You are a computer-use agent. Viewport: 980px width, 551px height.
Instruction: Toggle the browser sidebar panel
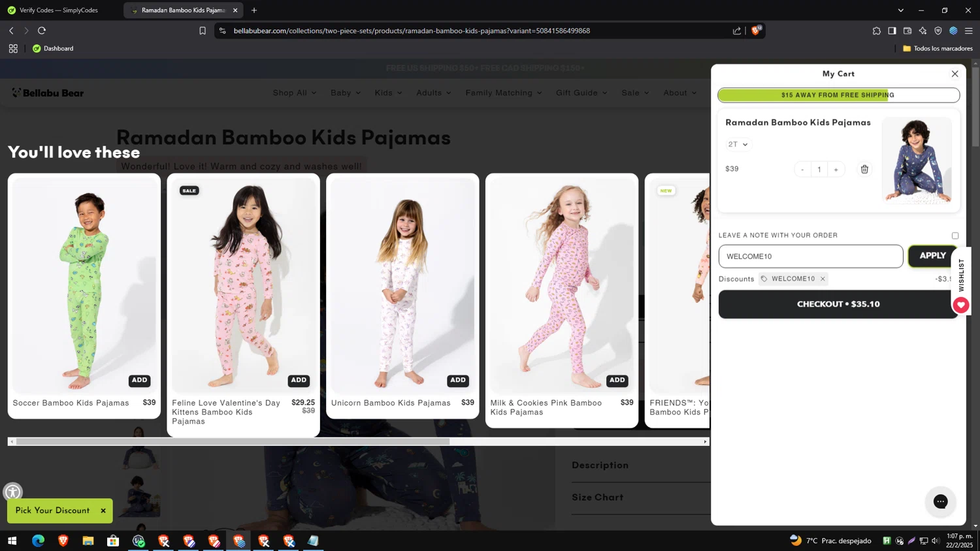(892, 31)
